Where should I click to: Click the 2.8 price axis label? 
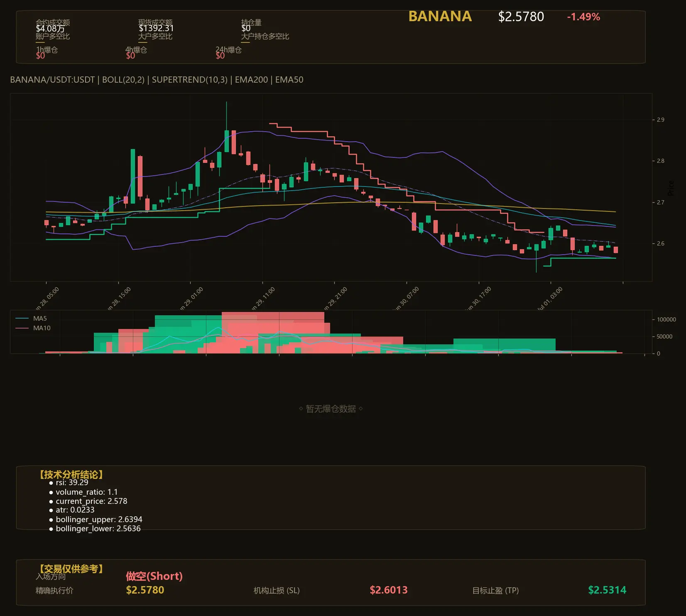(660, 161)
